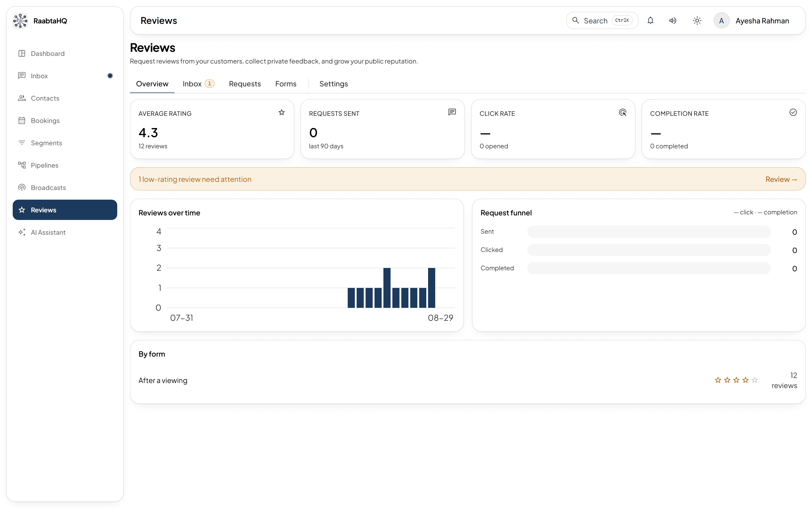
Task: Open notifications bell
Action: click(x=650, y=21)
